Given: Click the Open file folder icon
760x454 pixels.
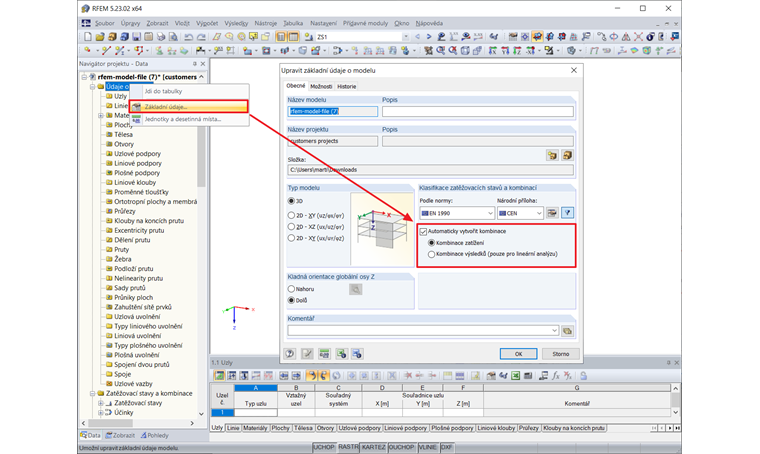Looking at the screenshot, I should [x=100, y=37].
